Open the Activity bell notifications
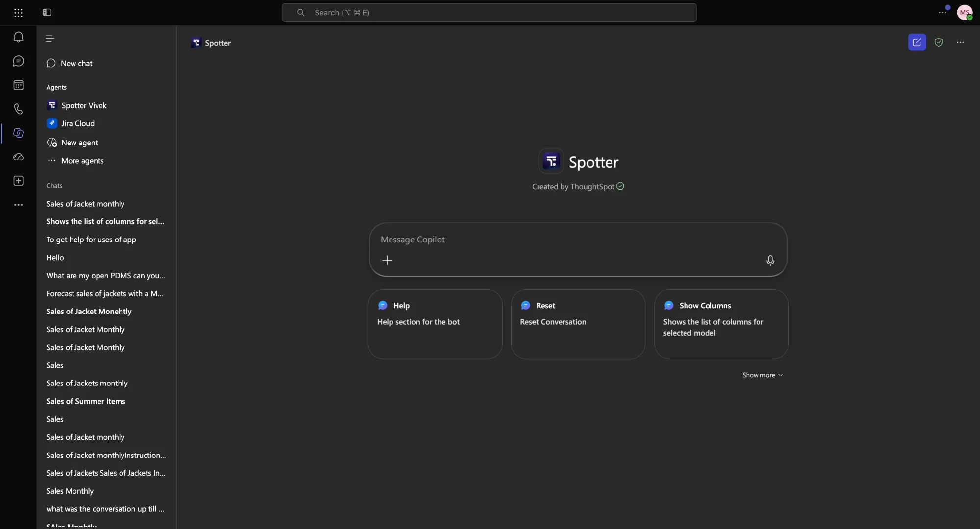 tap(18, 37)
